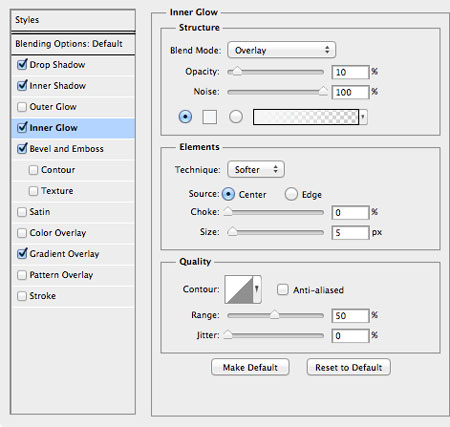The width and height of the screenshot is (450, 427).
Task: Click the glow gradient preview bar
Action: pos(306,117)
